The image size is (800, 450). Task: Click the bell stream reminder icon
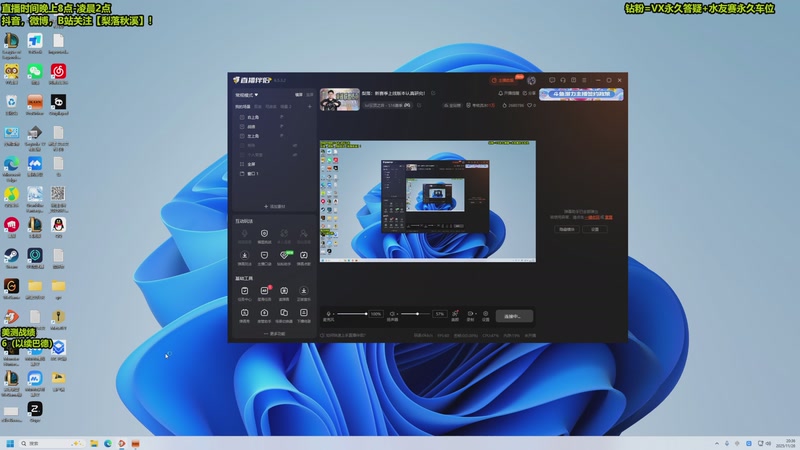click(x=501, y=93)
